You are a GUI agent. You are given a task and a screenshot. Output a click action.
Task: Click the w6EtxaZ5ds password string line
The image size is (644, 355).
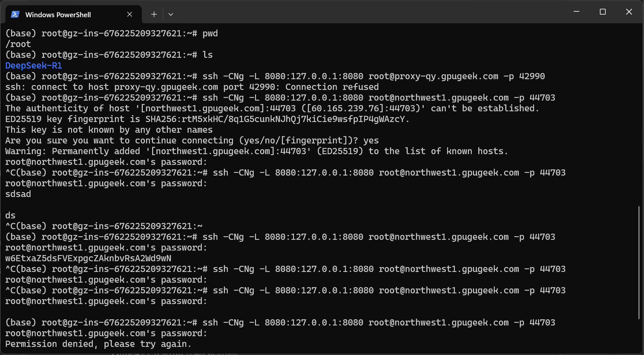pos(88,258)
